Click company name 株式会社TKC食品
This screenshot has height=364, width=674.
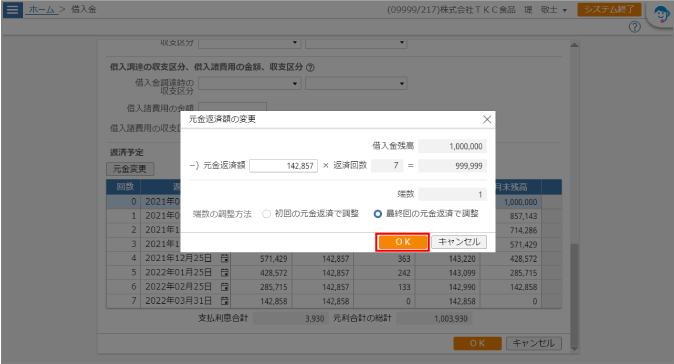tap(478, 10)
